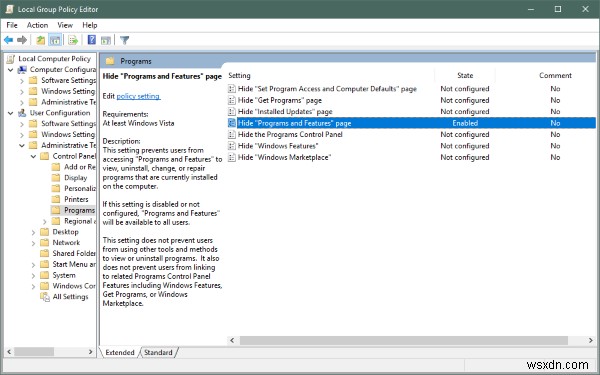600x375 pixels.
Task: Go up one level with folder icon
Action: tap(41, 40)
